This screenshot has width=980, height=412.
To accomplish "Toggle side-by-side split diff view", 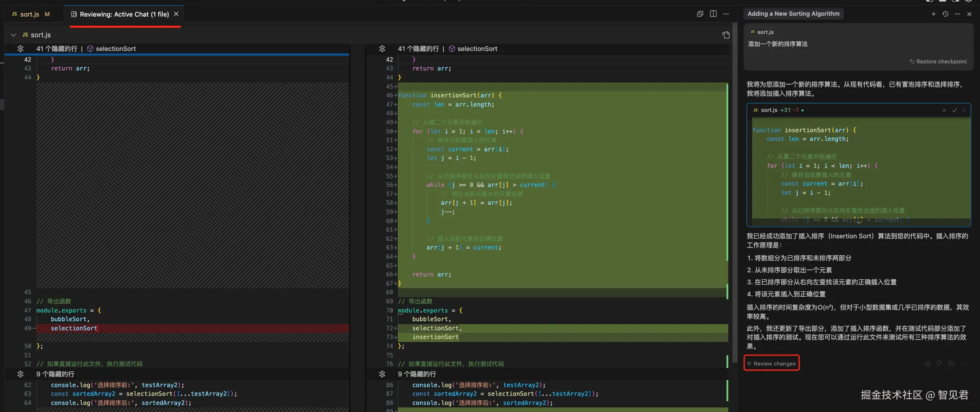I will click(x=713, y=14).
